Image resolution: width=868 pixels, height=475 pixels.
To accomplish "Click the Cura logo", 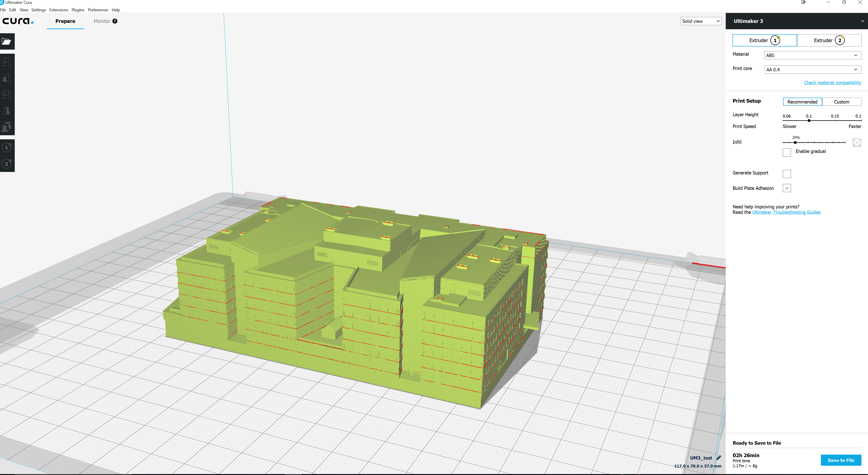I will point(18,21).
